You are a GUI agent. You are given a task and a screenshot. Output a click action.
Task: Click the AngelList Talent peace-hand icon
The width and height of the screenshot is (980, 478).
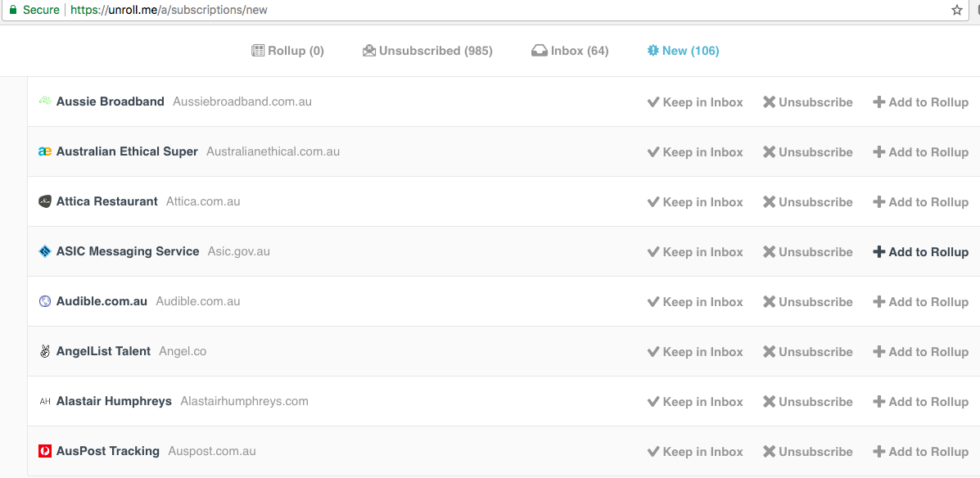(45, 351)
